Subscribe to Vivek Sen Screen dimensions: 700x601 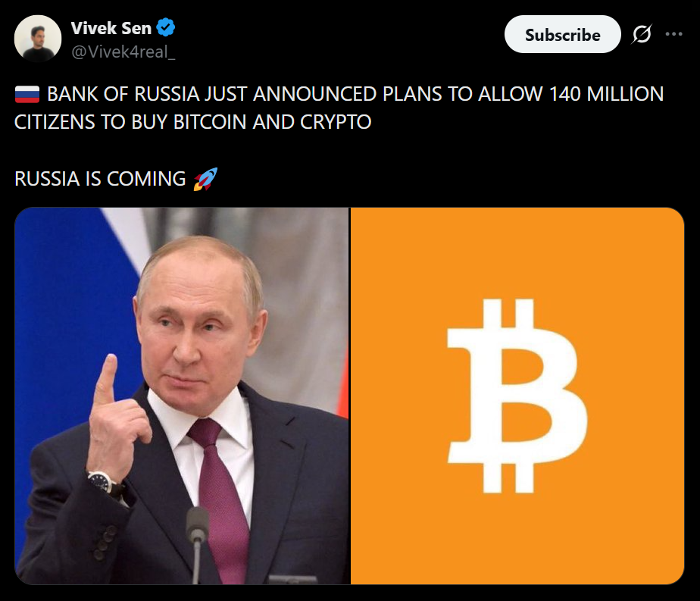tap(562, 34)
